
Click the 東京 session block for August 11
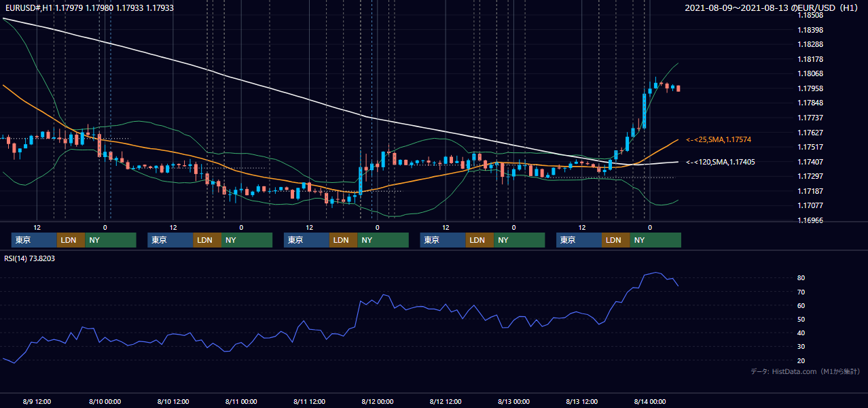click(x=306, y=240)
